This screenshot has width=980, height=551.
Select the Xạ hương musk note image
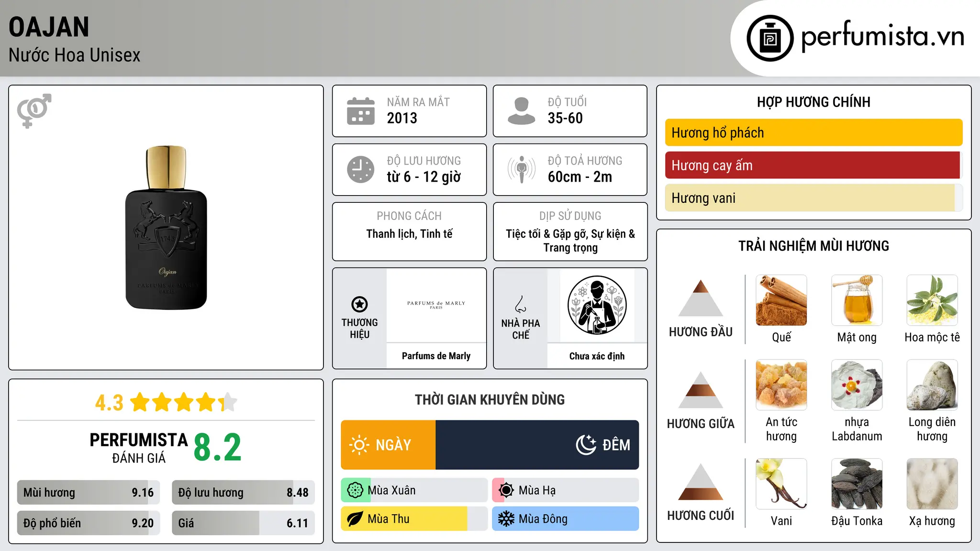point(932,484)
